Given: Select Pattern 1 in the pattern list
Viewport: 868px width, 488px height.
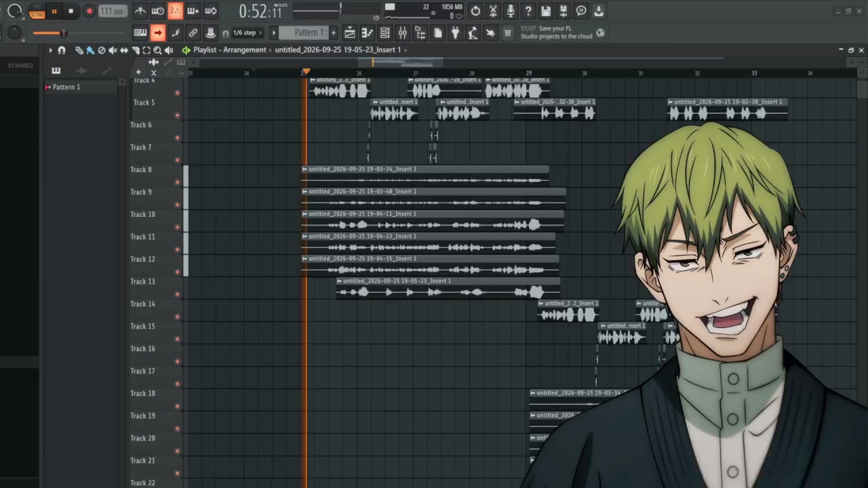Looking at the screenshot, I should click(66, 87).
